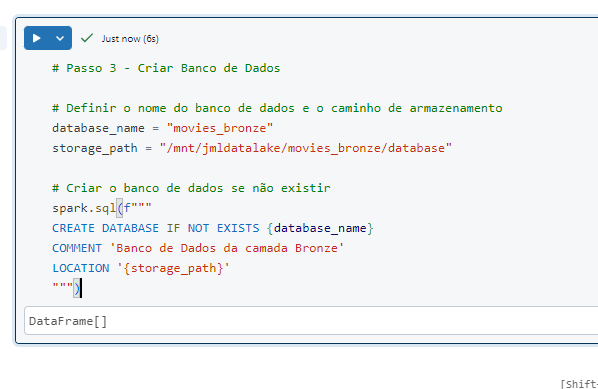Click the "/mnt/jmldatalake/movies_bronze/database" path string

click(x=306, y=148)
